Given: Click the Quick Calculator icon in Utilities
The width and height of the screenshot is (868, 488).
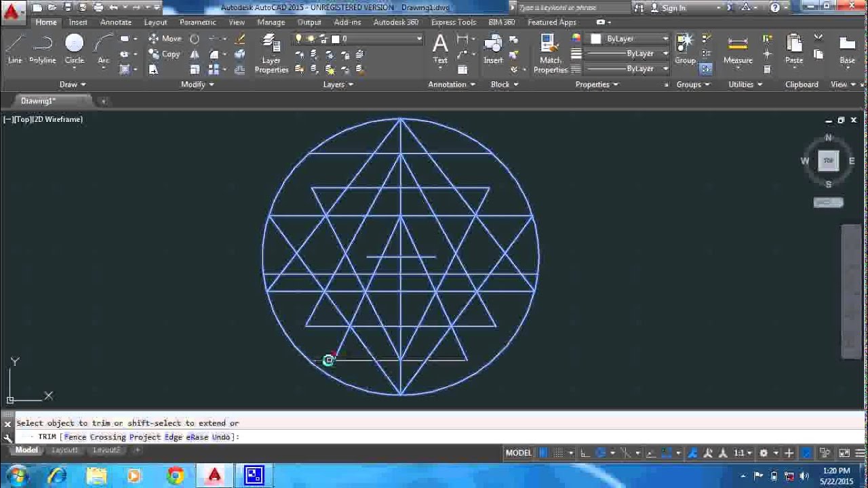Looking at the screenshot, I should point(767,69).
